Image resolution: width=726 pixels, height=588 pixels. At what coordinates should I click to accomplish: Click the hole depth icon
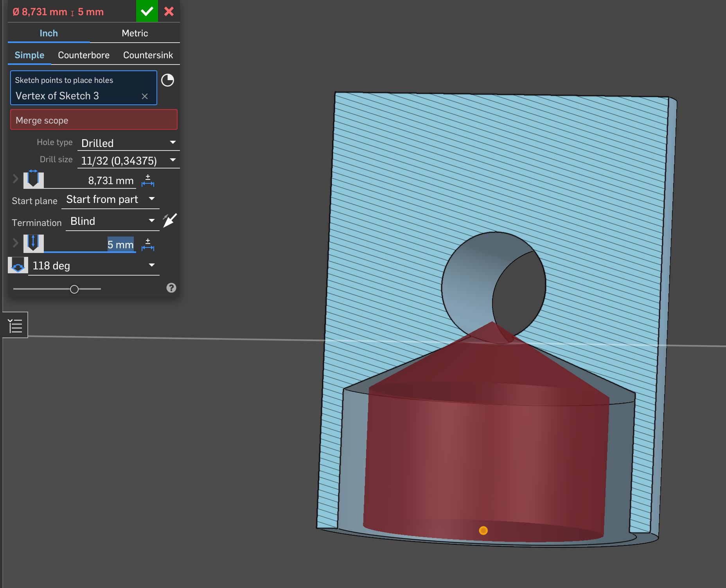click(x=33, y=243)
